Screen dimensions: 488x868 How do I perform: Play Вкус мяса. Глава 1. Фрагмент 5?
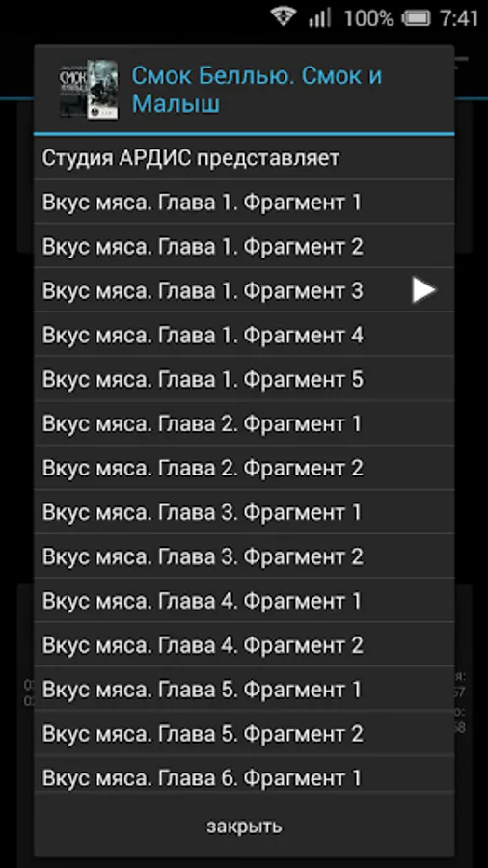coord(244,379)
